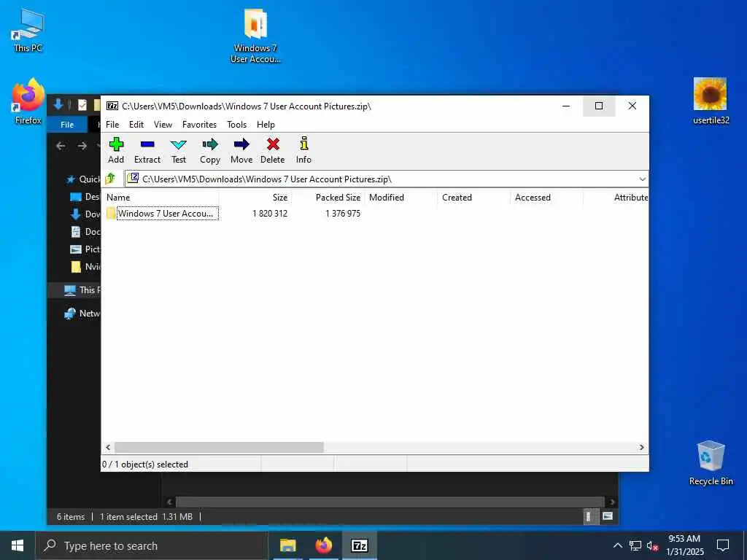Screen dimensions: 747x560
Task: Select the Copy toolbar icon
Action: (x=209, y=150)
